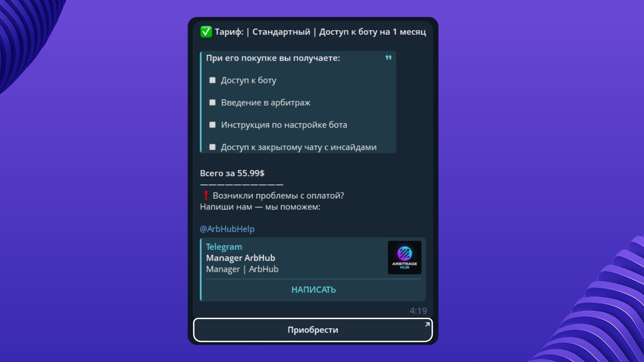Click the Manager | ArbHub description text
The image size is (644, 362).
pos(242,269)
